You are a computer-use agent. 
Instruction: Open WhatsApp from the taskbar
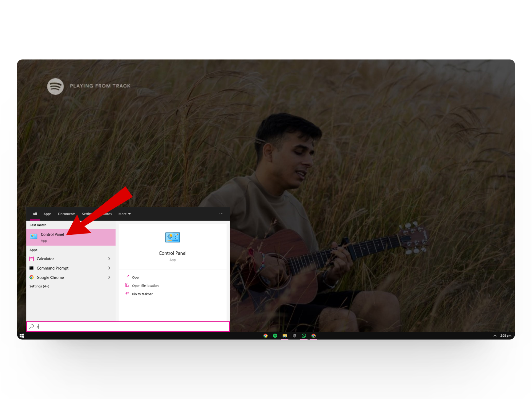coord(304,336)
